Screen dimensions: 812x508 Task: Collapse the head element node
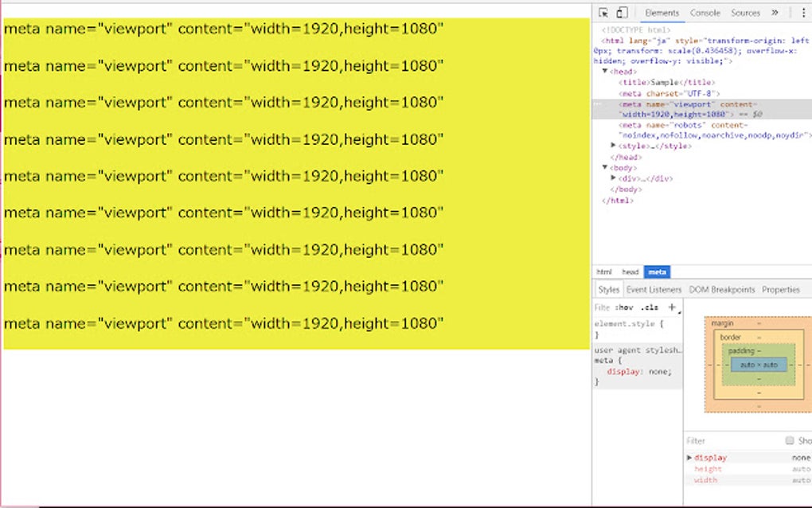pos(604,71)
